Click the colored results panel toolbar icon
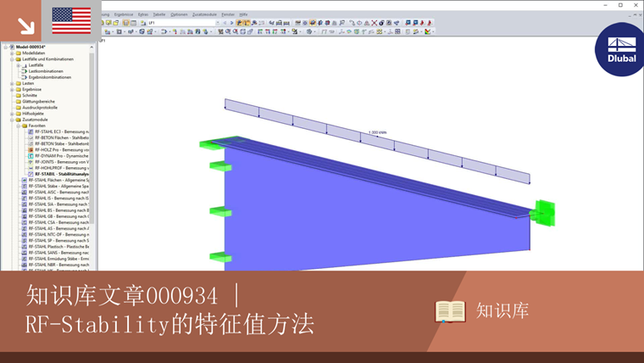Screen dimensions: 644x363 coord(427,31)
